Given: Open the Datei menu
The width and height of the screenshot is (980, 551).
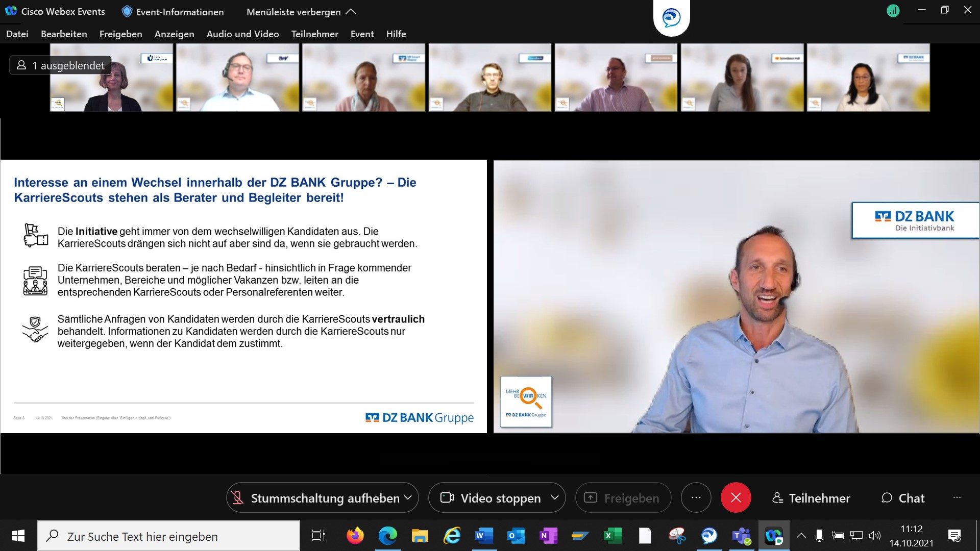Looking at the screenshot, I should tap(17, 34).
